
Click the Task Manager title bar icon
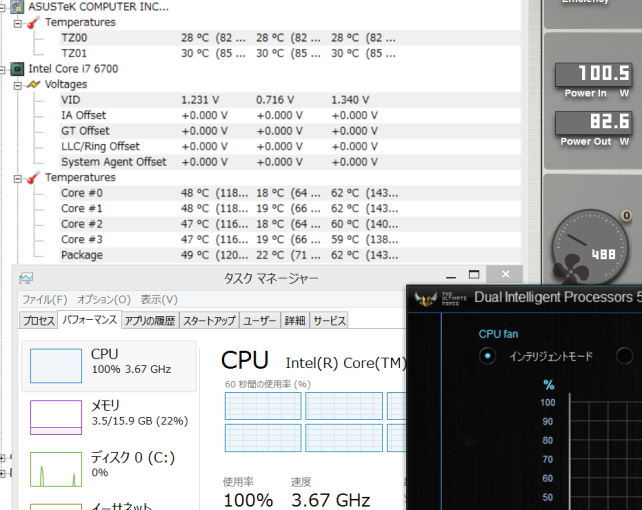coord(26,278)
